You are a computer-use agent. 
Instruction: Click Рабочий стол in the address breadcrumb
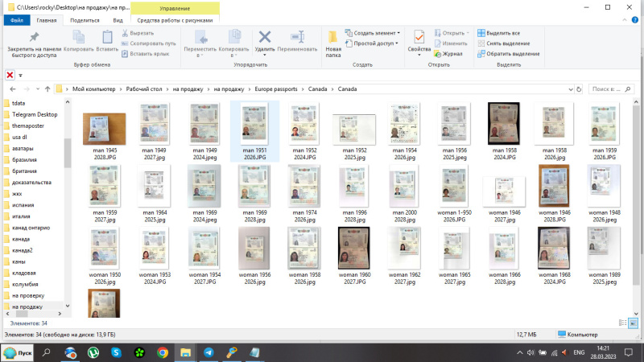tap(145, 88)
